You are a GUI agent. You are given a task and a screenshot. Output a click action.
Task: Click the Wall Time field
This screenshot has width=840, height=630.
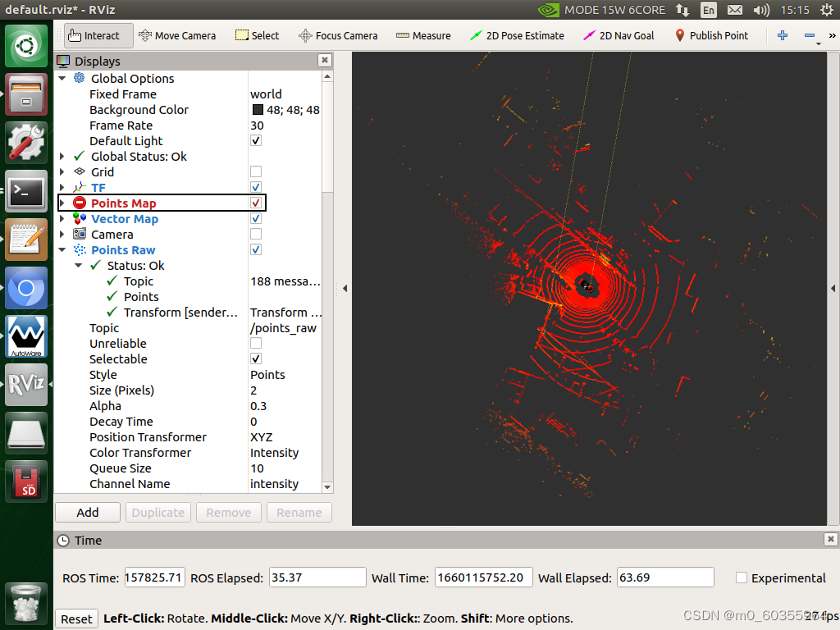point(484,577)
